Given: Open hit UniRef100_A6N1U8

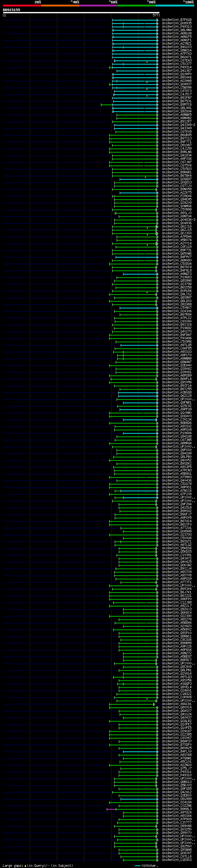Looking at the screenshot, I should tap(177, 33).
